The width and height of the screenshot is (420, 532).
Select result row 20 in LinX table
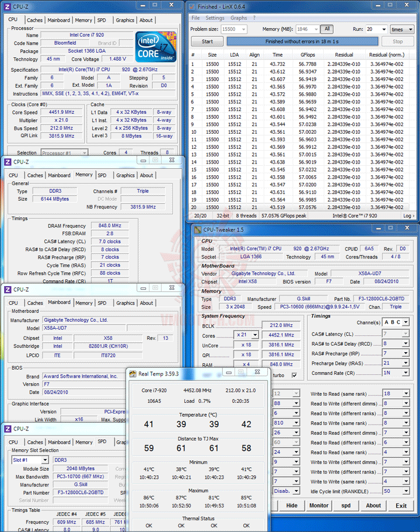coord(299,207)
